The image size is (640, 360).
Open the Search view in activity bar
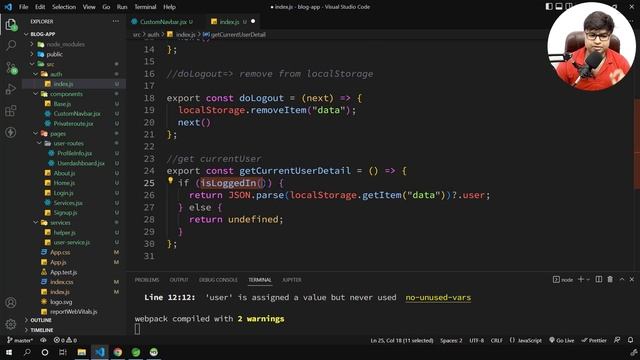click(11, 45)
